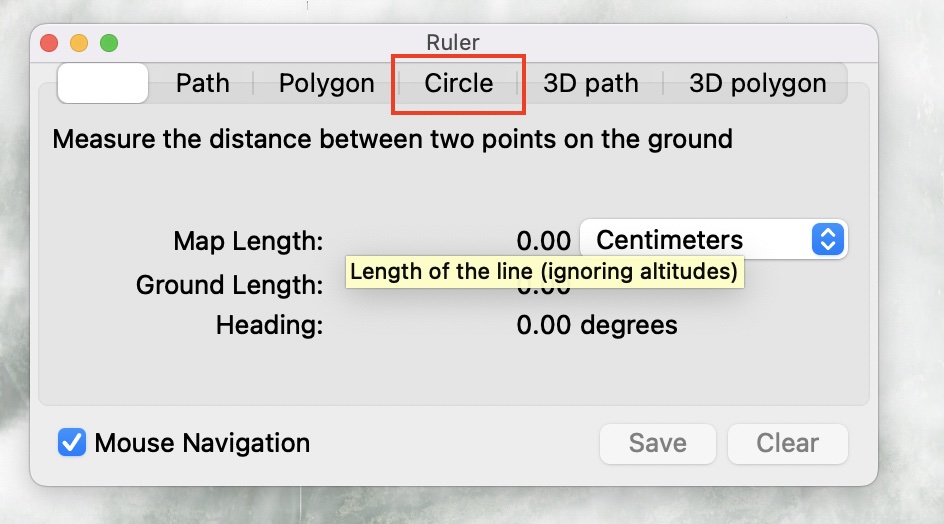Click the Mouse Navigation label text

[202, 443]
